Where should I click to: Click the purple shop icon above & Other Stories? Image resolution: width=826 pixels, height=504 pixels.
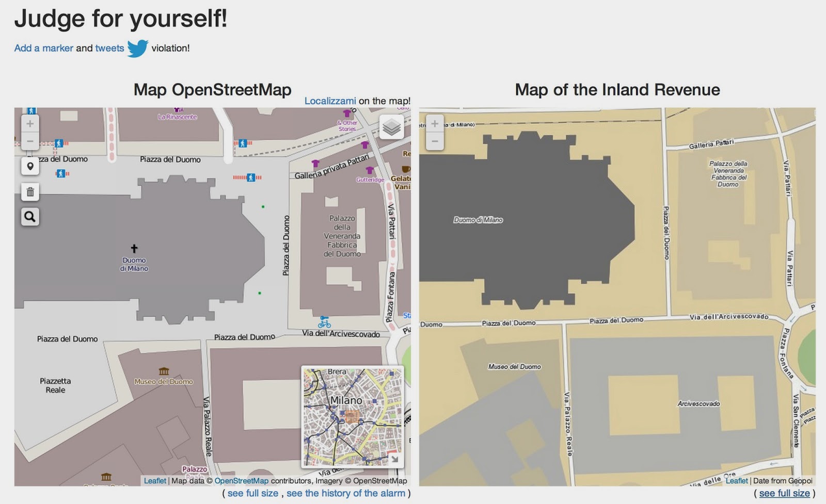click(x=347, y=112)
